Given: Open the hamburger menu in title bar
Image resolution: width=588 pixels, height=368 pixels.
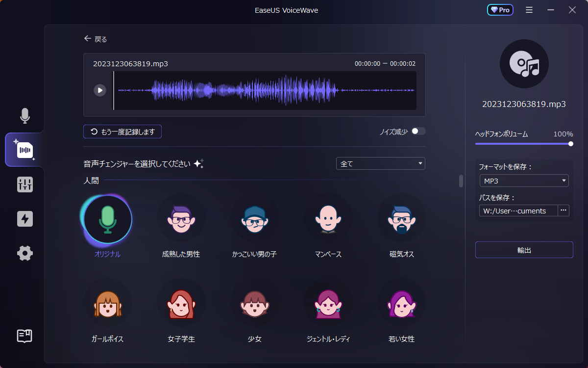Looking at the screenshot, I should [x=529, y=10].
